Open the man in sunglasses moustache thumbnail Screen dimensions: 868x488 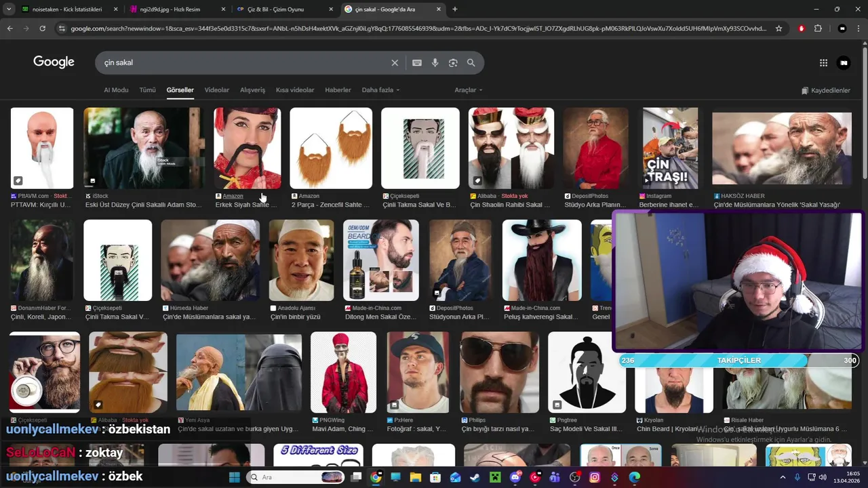[x=499, y=372]
